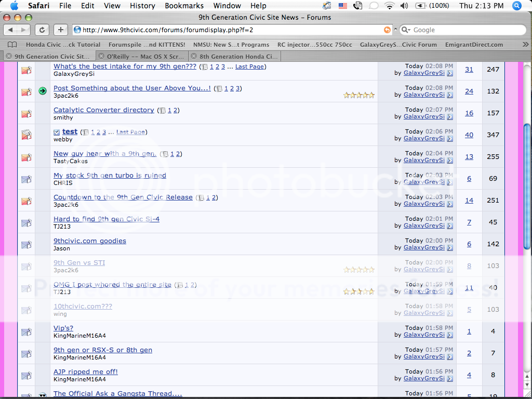Click the five-star rating on Post Something thread
This screenshot has height=399, width=532.
358,95
